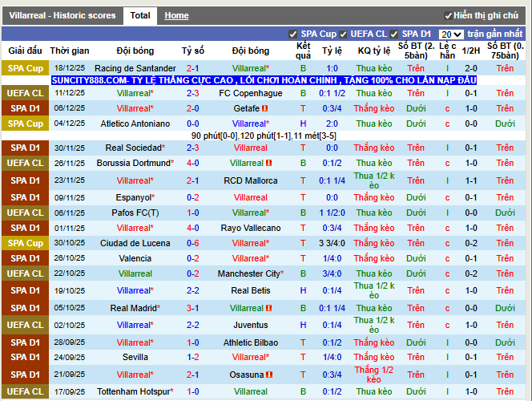
Task: Click the UEFA CL label on the 11/12/25 row
Action: click(26, 93)
